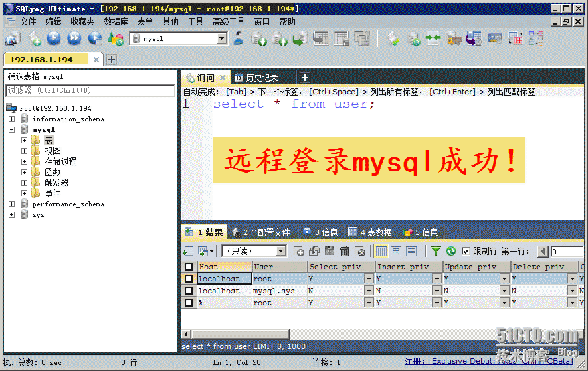588x371 pixels.
Task: Click the previous page arrow beside 第一行
Action: click(x=543, y=251)
